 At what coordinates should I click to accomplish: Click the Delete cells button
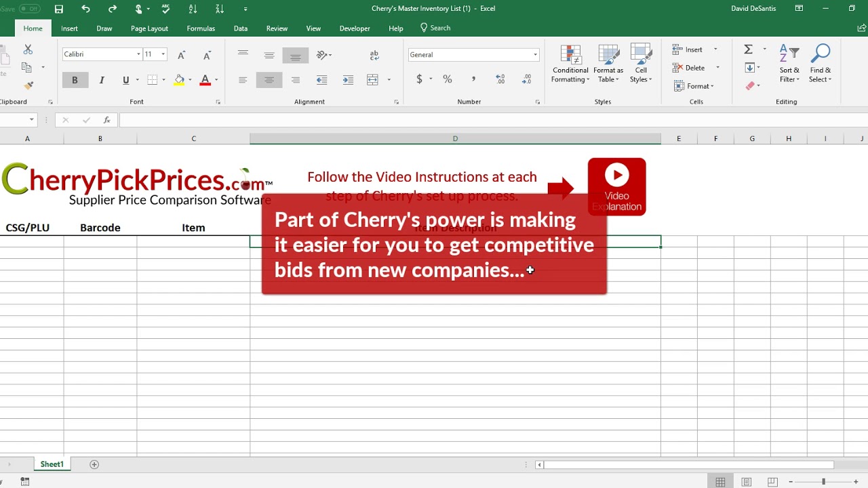(x=690, y=68)
